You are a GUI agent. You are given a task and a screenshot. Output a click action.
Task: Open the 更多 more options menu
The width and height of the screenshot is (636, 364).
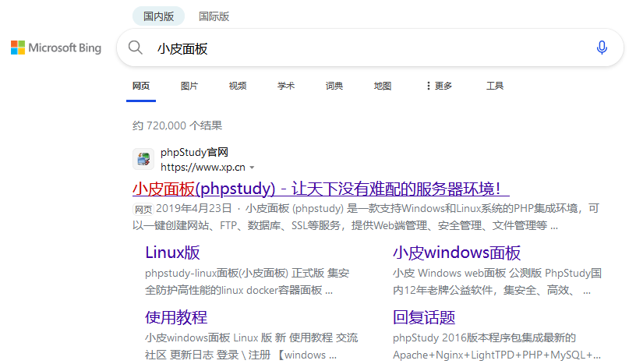[439, 86]
